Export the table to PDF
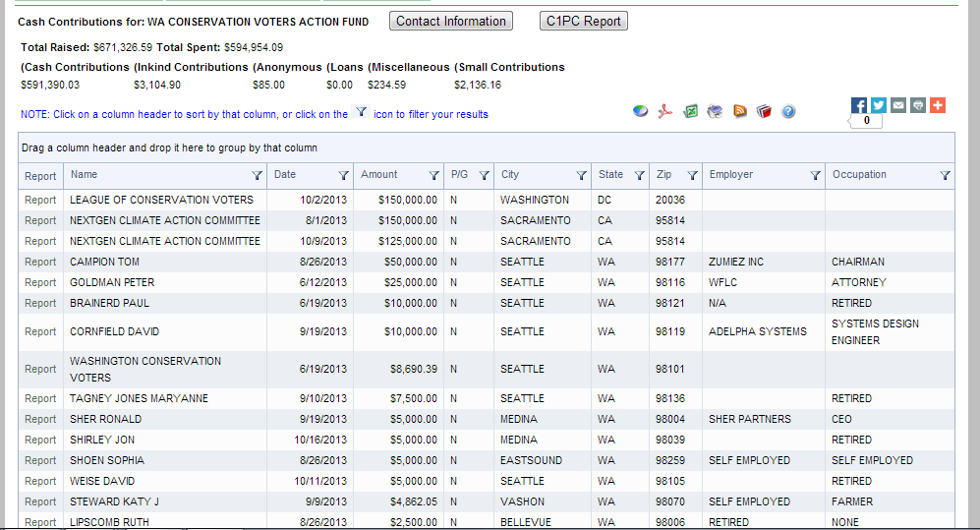This screenshot has width=980, height=530. [x=665, y=111]
